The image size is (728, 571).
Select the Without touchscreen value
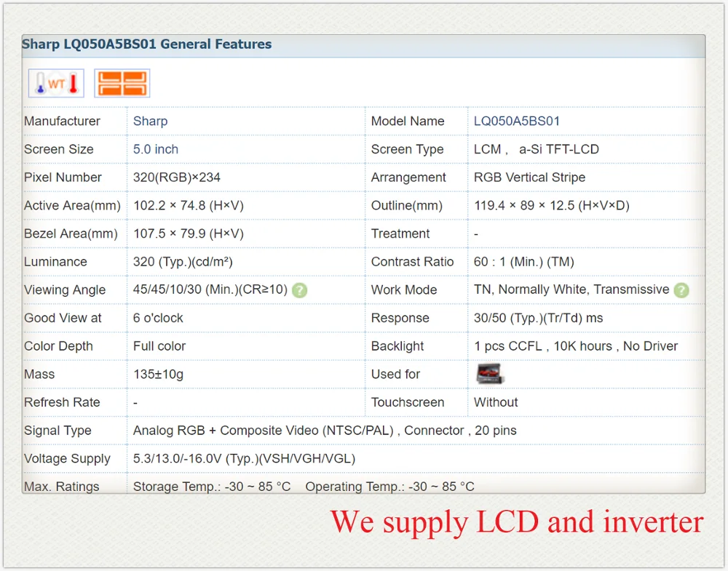(495, 402)
